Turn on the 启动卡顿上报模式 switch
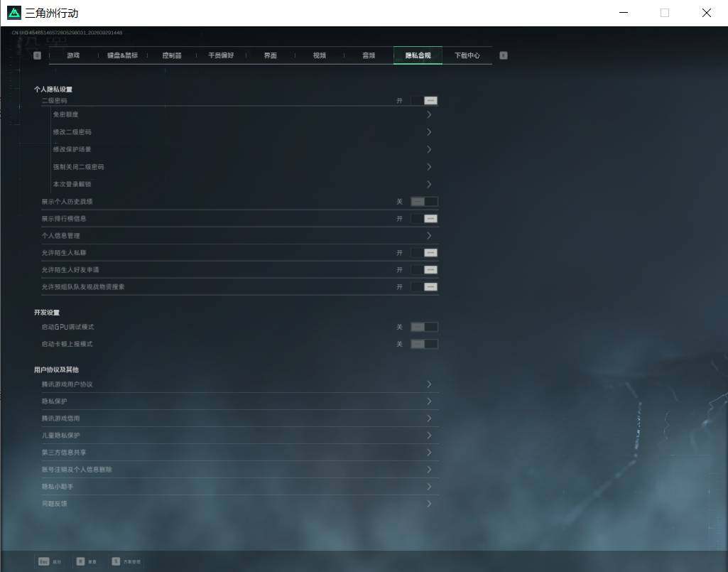 click(x=424, y=345)
